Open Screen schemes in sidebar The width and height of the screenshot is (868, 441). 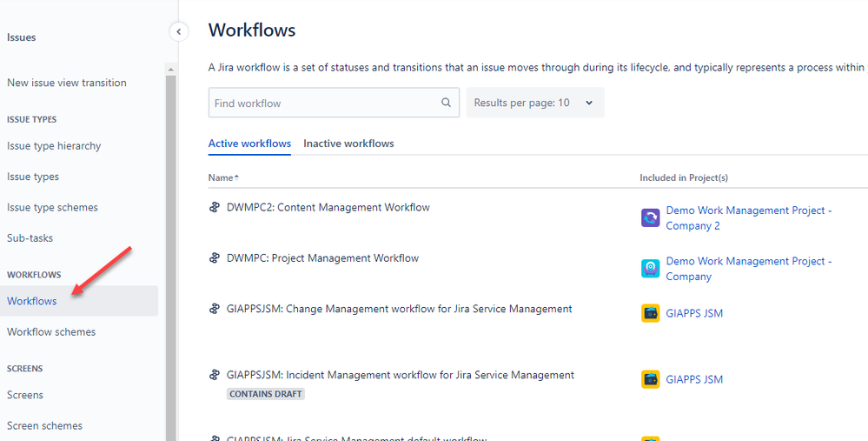coord(44,425)
